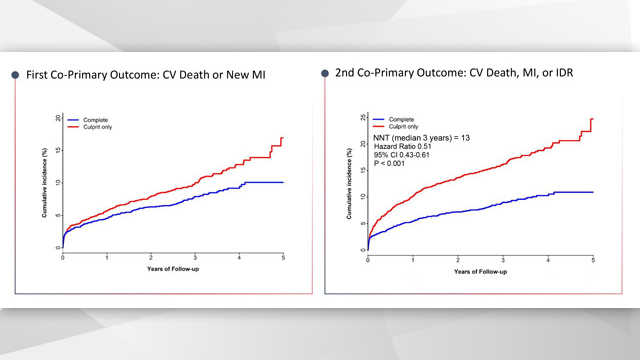Screen dimensions: 640x360
Task: Click the 'Culprit only' legend label in right chart
Action: [x=403, y=127]
